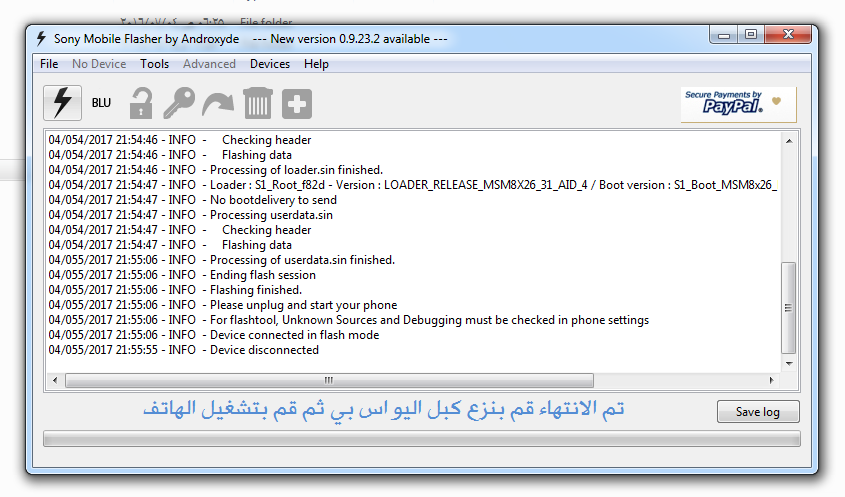845x497 pixels.
Task: Select the 'Ending flash session' log line
Action: pos(182,275)
